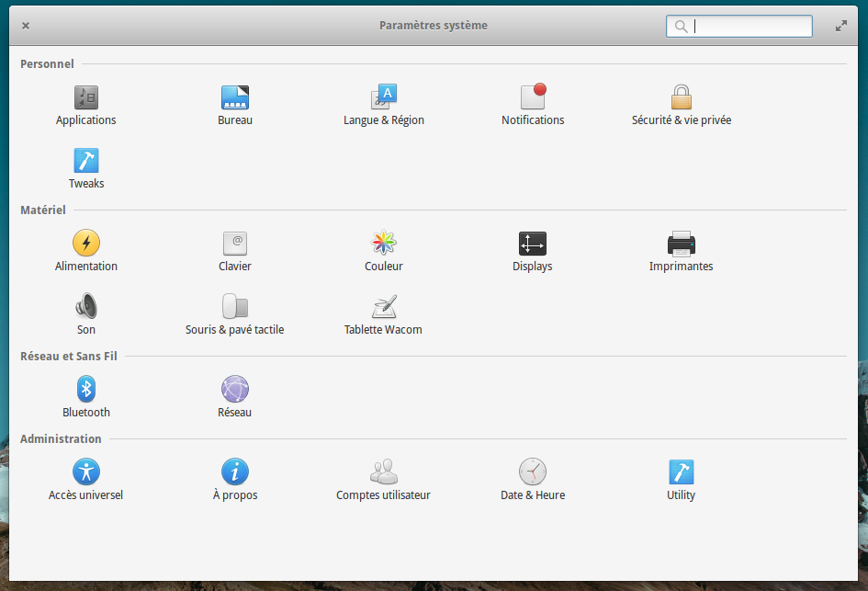Open Imprimantes printer settings
Image resolution: width=868 pixels, height=591 pixels.
(x=681, y=244)
